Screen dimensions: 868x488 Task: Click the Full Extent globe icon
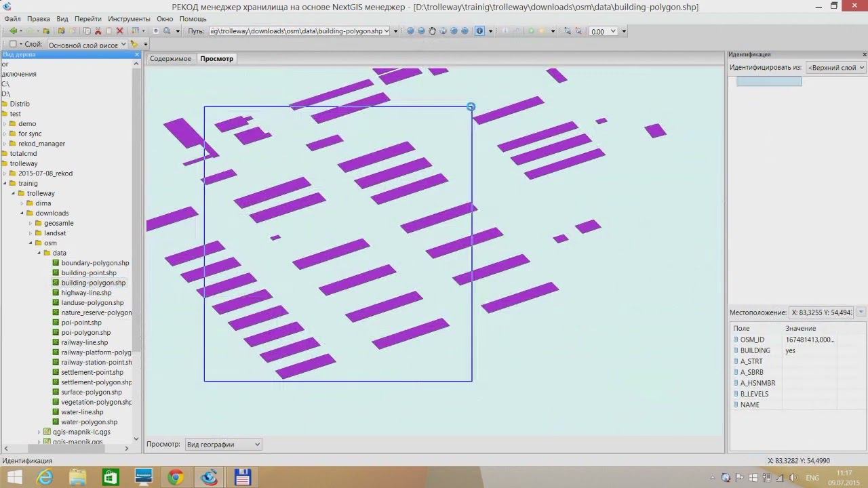[x=443, y=31]
